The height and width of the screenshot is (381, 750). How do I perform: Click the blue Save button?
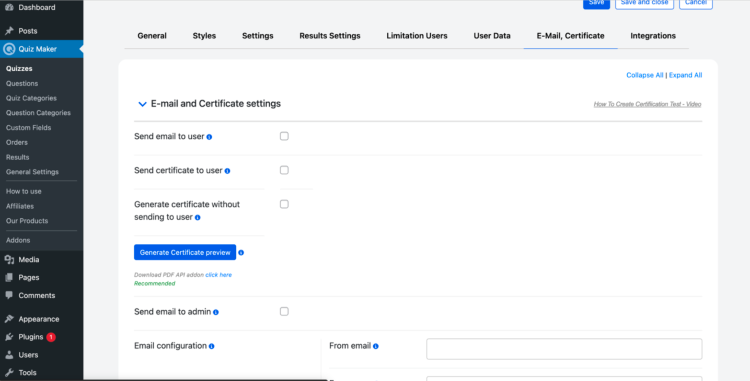pos(596,3)
